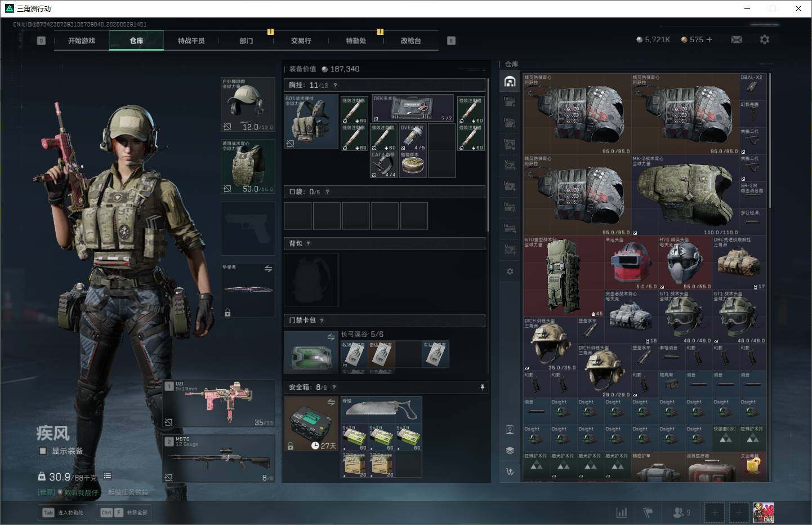This screenshot has width=812, height=525.
Task: Click the empty backpack slot
Action: (x=311, y=280)
